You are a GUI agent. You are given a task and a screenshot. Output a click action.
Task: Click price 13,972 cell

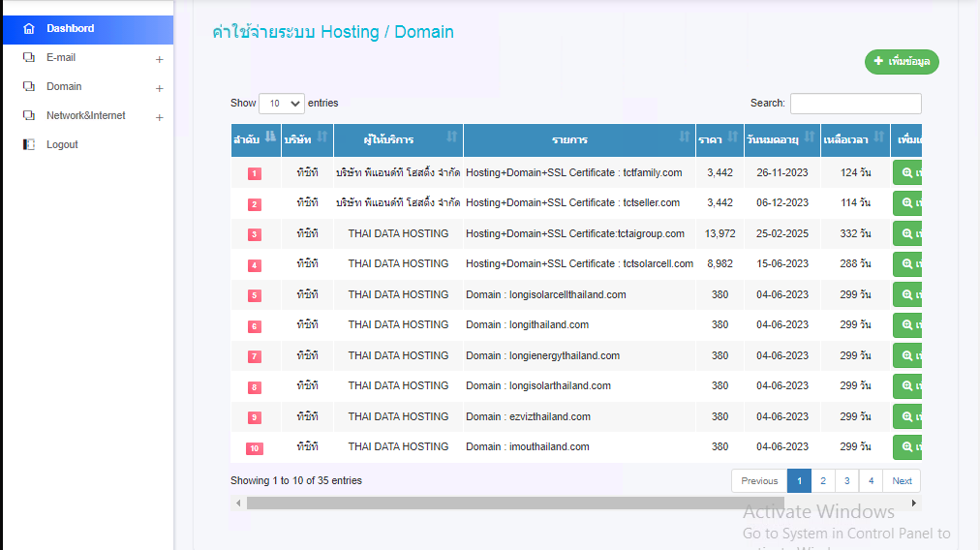(x=720, y=233)
